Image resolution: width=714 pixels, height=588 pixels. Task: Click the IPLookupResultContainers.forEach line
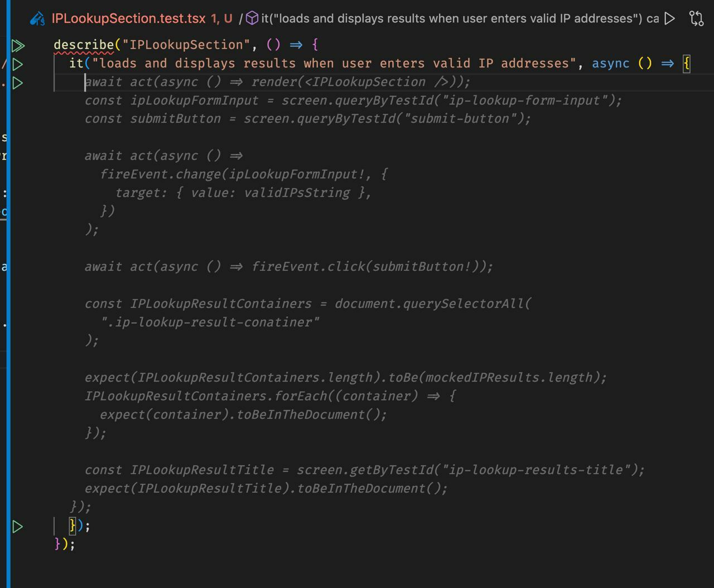click(x=271, y=396)
